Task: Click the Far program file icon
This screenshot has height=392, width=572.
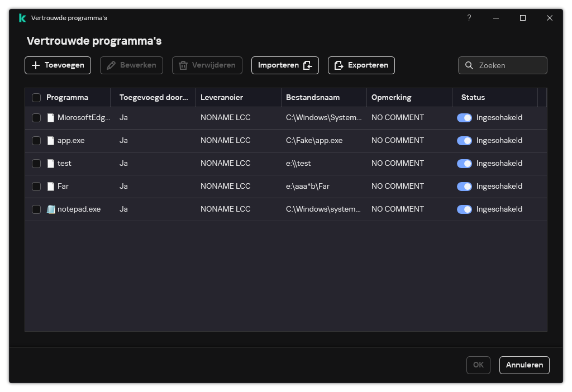Action: pyautogui.click(x=51, y=187)
